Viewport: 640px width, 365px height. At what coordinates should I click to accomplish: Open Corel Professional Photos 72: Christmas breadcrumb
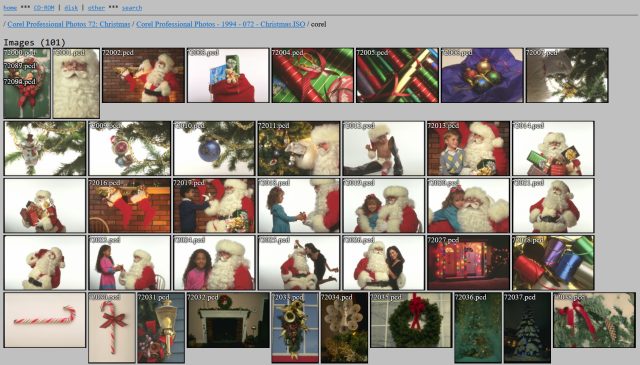tap(69, 24)
